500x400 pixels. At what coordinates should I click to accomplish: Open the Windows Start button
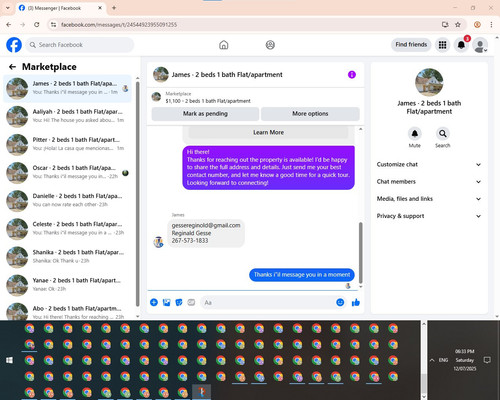click(9, 360)
